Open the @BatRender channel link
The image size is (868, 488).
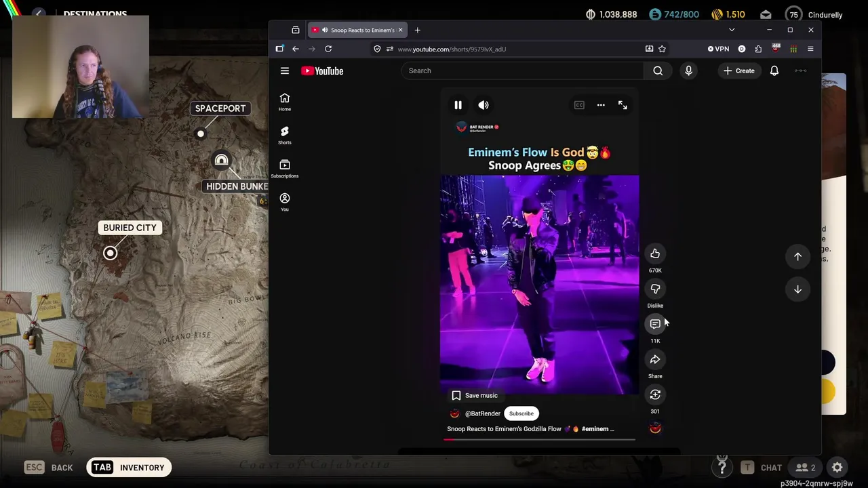tap(483, 413)
